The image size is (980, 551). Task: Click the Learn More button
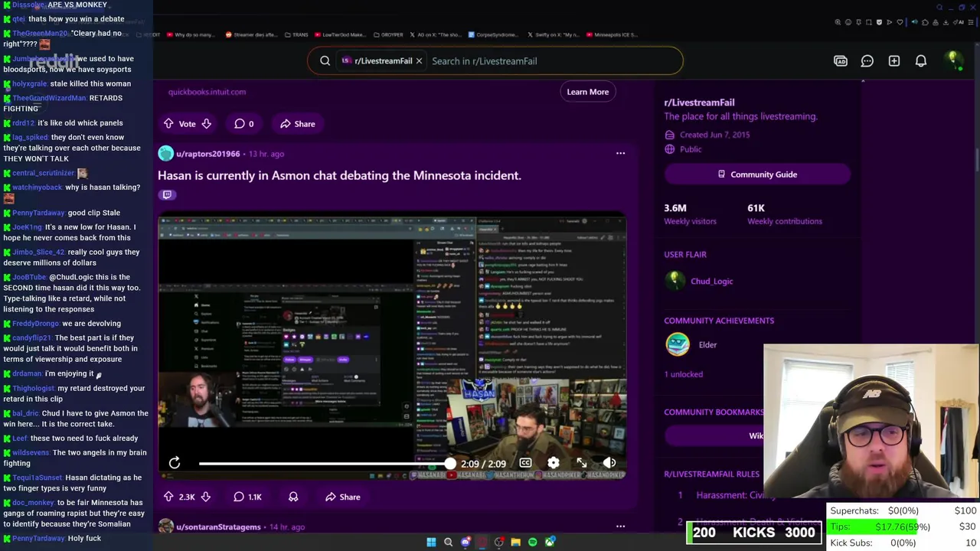tap(587, 92)
